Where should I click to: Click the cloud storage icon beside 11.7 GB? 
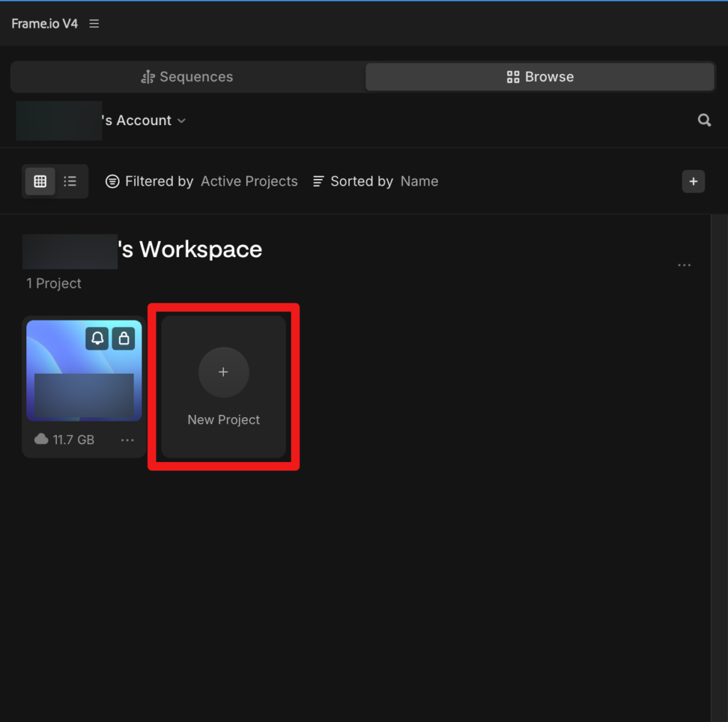(41, 439)
